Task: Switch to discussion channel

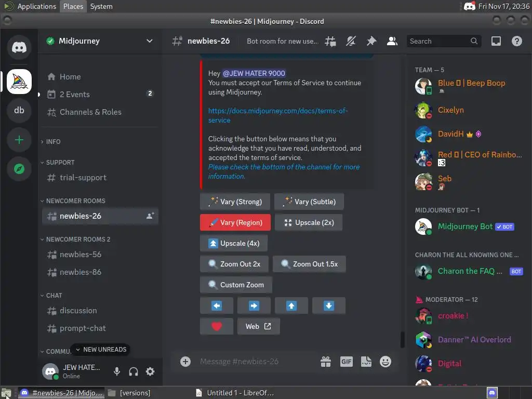Action: point(100,311)
